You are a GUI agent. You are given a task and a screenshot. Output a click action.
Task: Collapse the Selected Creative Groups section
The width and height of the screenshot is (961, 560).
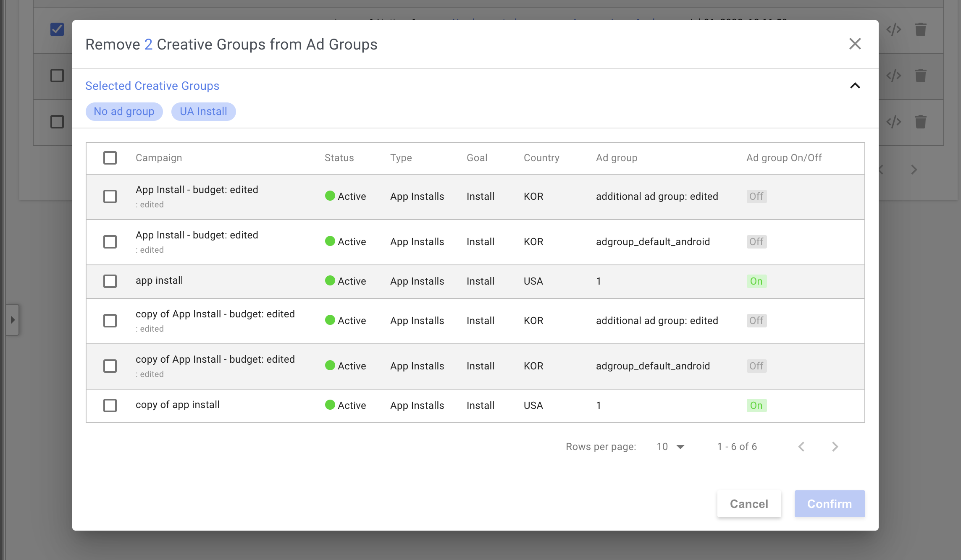pyautogui.click(x=855, y=86)
